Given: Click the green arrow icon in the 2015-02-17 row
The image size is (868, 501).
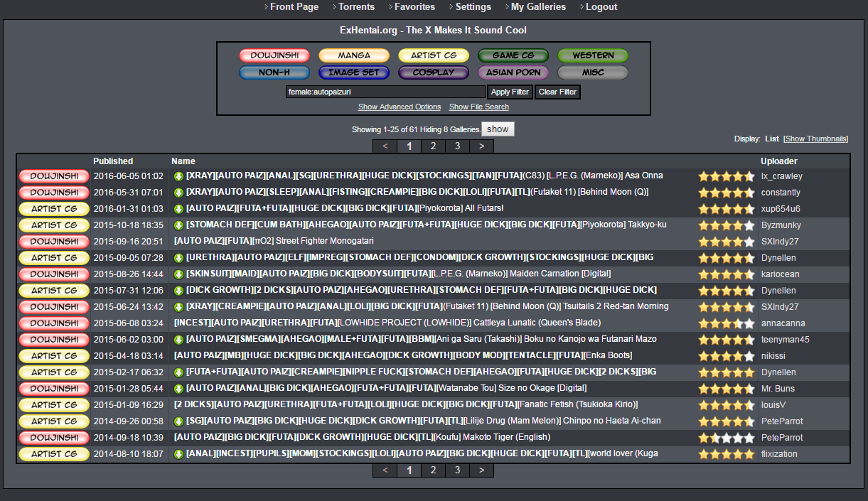Looking at the screenshot, I should coord(179,372).
